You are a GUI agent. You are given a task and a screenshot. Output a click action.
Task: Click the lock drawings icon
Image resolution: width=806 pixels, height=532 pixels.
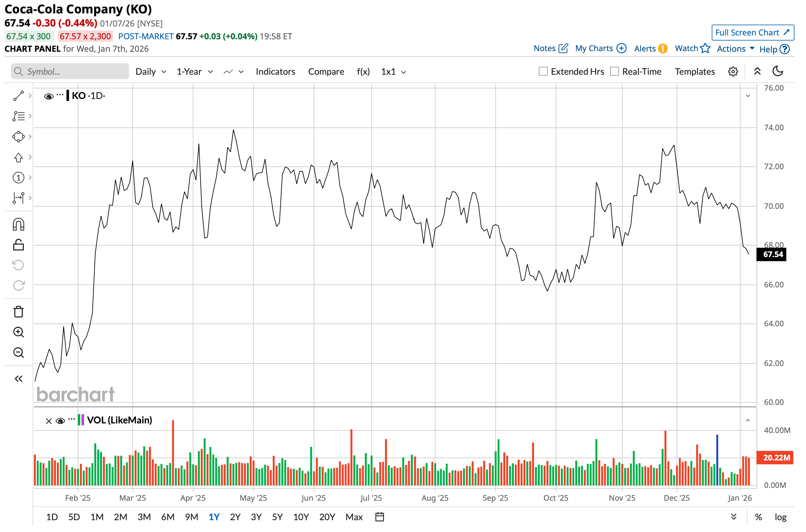[x=18, y=245]
